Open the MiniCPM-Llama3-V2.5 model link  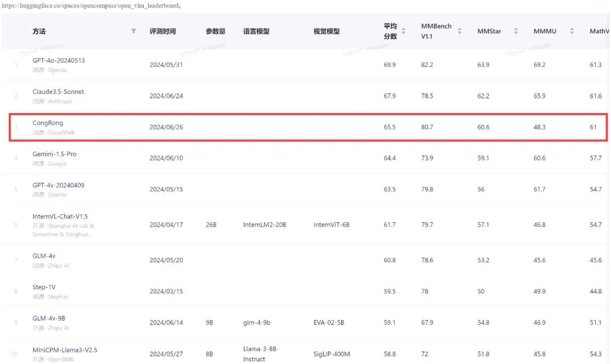point(64,350)
